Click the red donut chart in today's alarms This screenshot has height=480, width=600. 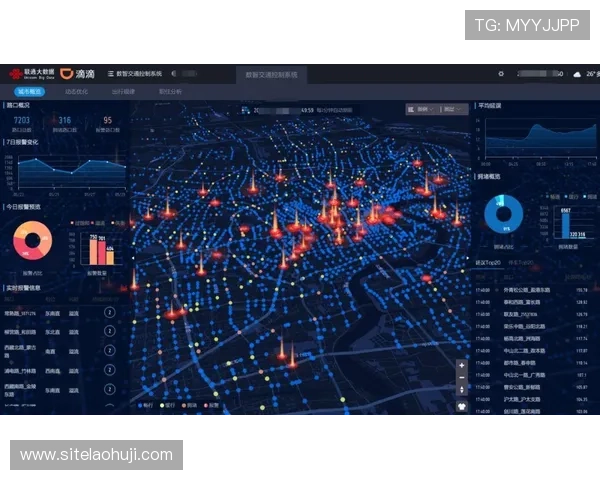point(33,240)
